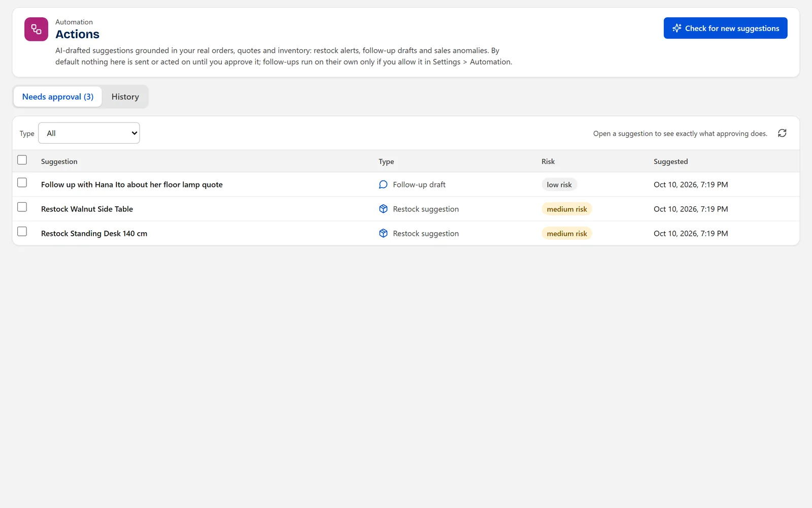The height and width of the screenshot is (508, 812).
Task: Click the box icon in Restock Walnut Side Table row
Action: (383, 209)
